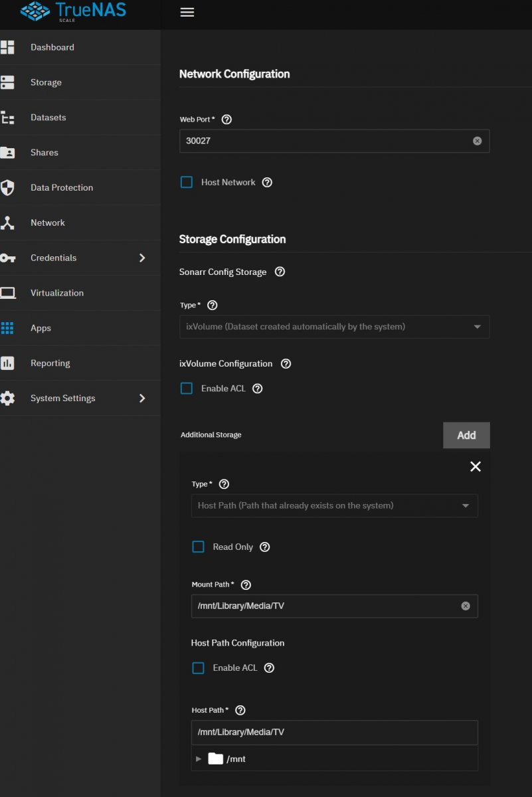Expand the Credentials submenu
Image resolution: width=532 pixels, height=797 pixels.
(x=141, y=258)
